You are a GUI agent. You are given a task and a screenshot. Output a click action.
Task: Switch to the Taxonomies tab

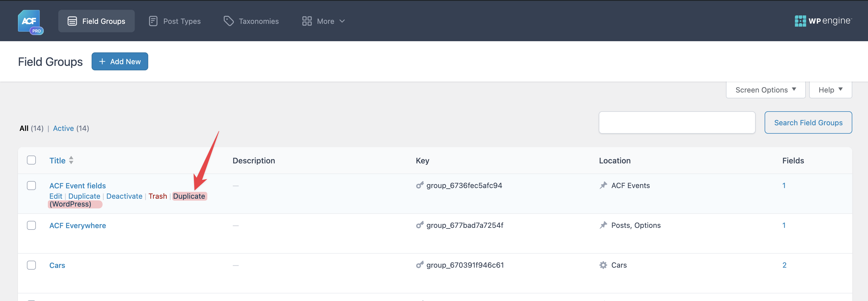pyautogui.click(x=251, y=21)
